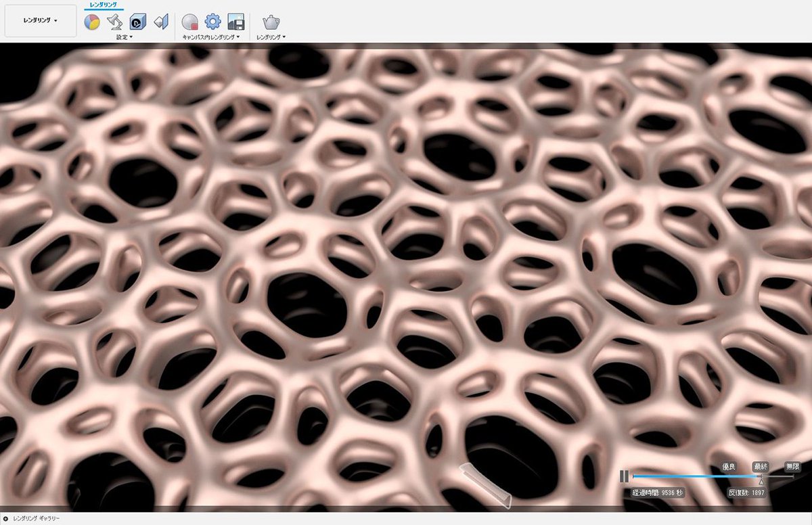
Task: Click the Texture Map Controls icon
Action: [x=160, y=22]
